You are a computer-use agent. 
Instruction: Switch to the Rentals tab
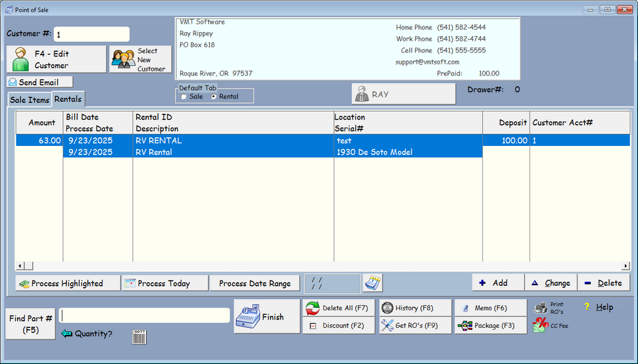[68, 99]
